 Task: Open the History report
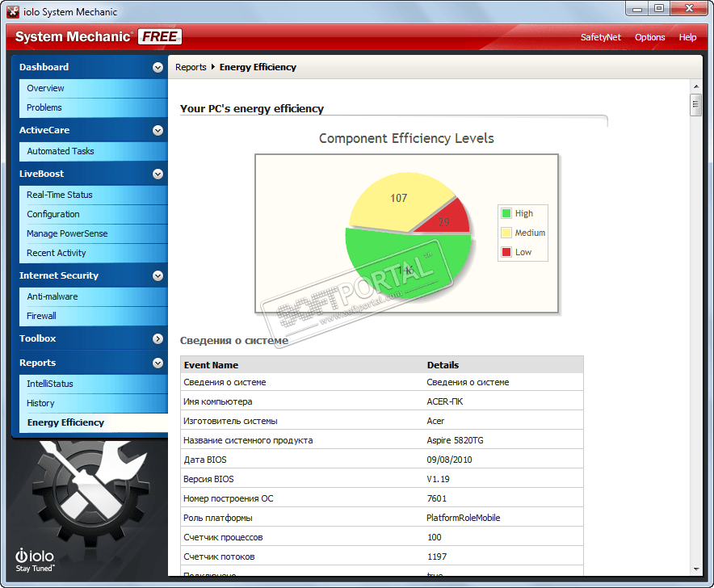coord(94,404)
